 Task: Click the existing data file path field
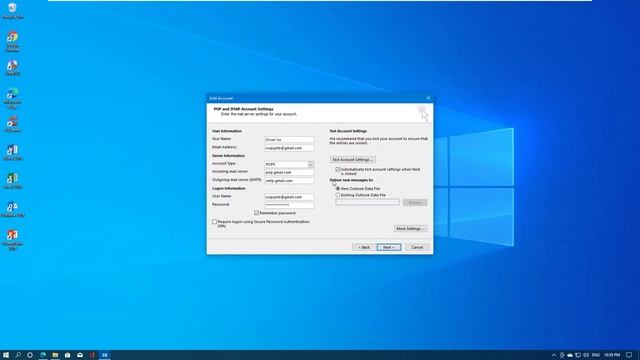pos(367,202)
